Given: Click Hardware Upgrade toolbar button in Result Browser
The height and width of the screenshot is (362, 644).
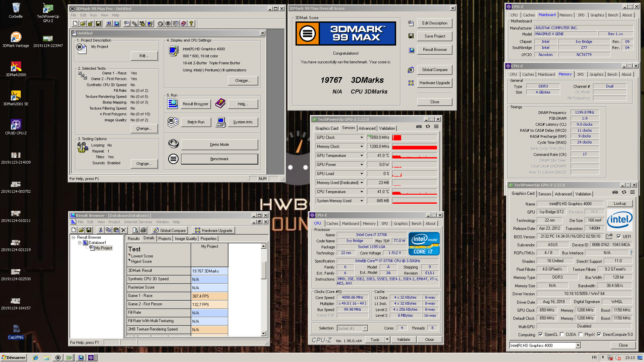Looking at the screenshot, I should coord(214,230).
